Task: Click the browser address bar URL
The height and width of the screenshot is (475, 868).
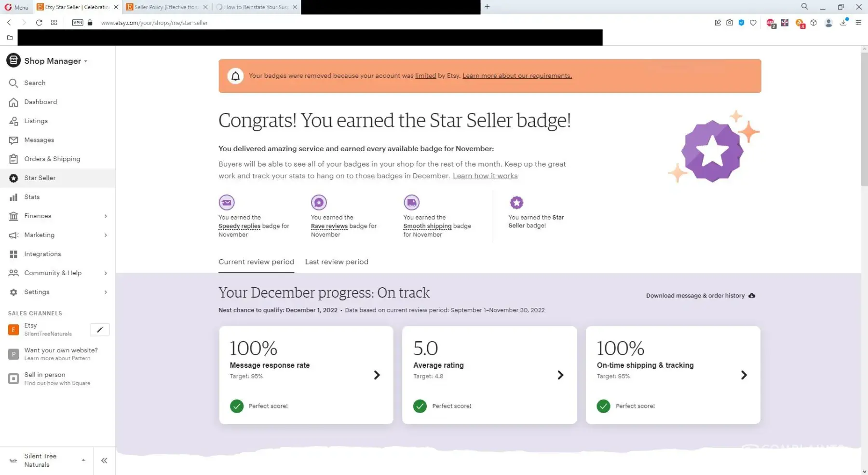Action: (x=154, y=23)
